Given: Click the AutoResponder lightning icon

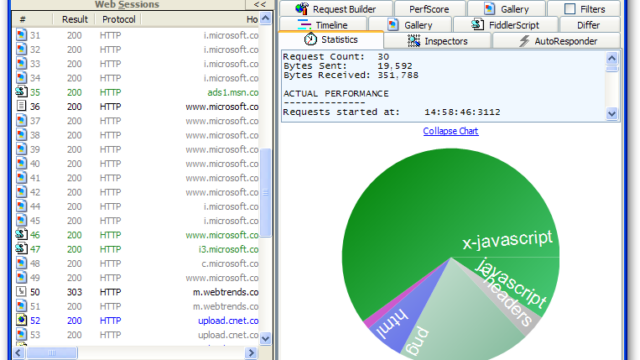Looking at the screenshot, I should 524,41.
